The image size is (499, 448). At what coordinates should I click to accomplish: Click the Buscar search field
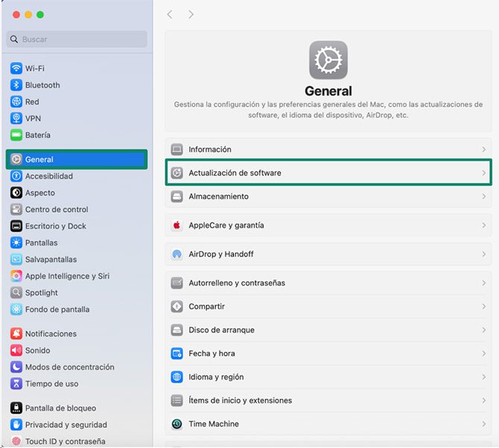(x=77, y=40)
